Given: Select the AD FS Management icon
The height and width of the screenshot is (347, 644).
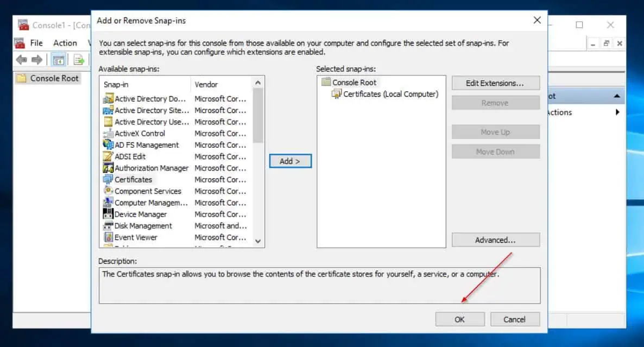Looking at the screenshot, I should (x=108, y=144).
